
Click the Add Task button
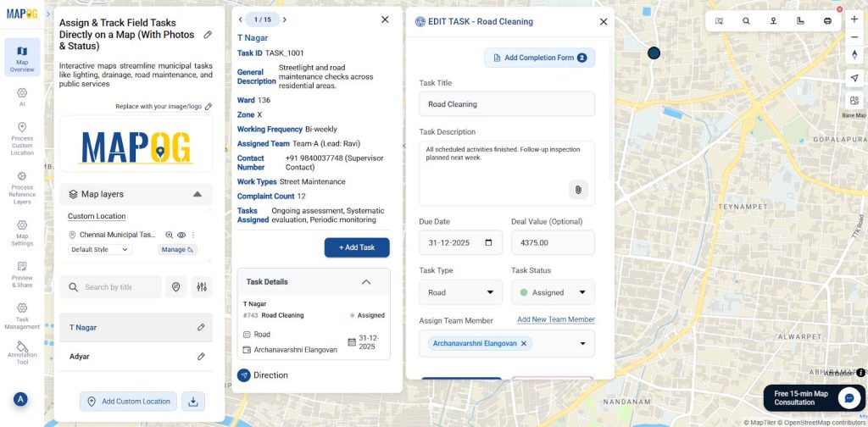tap(357, 247)
